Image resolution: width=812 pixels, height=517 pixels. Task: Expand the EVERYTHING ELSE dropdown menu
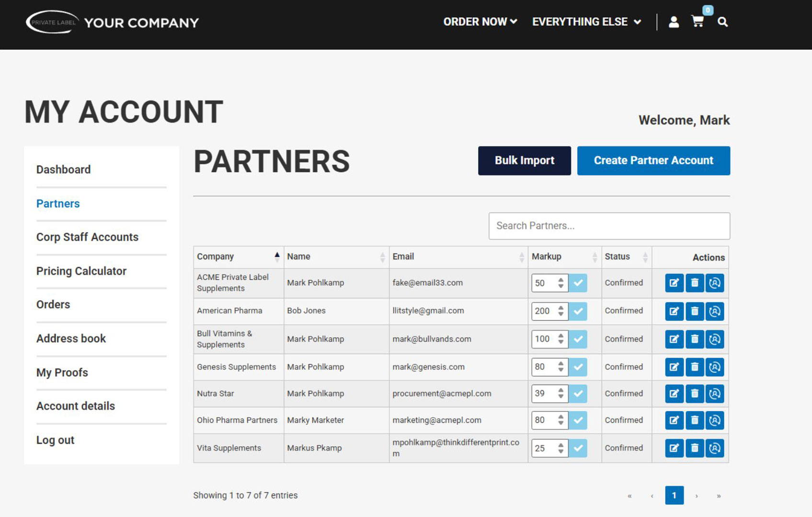pyautogui.click(x=586, y=22)
